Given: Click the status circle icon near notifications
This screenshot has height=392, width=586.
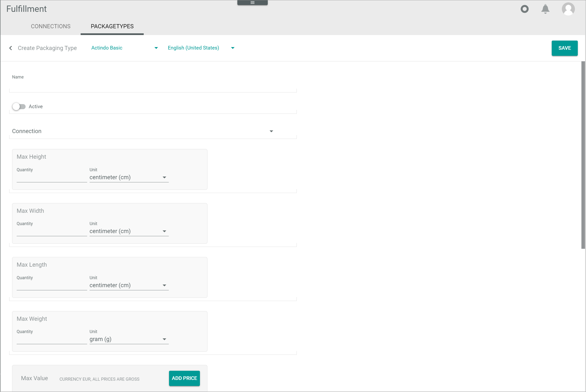Looking at the screenshot, I should tap(524, 9).
